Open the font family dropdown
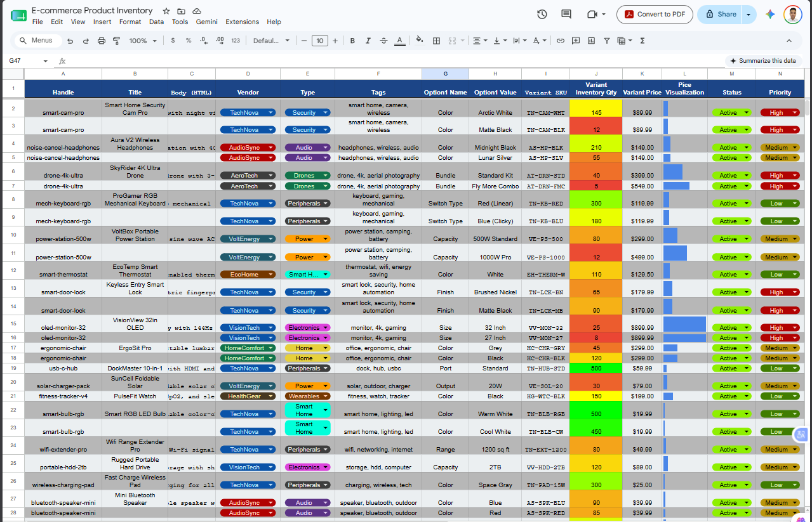Screen dimensions: 812x522 pyautogui.click(x=271, y=41)
